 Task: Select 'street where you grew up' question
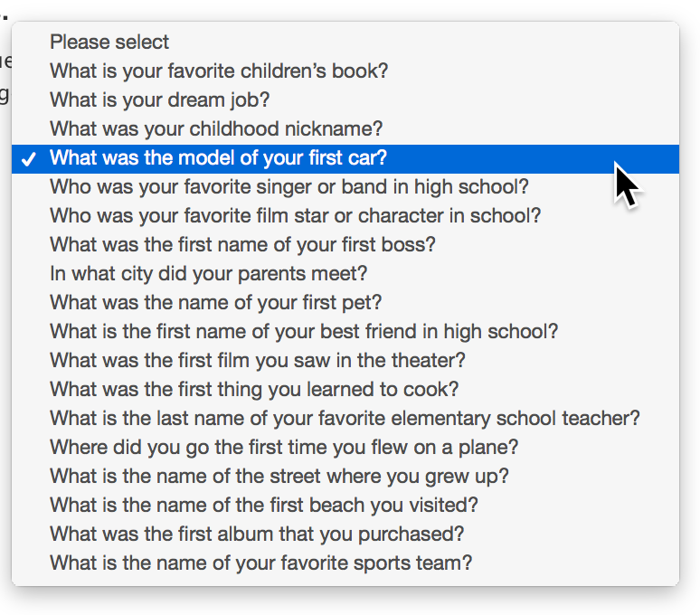[x=345, y=477]
